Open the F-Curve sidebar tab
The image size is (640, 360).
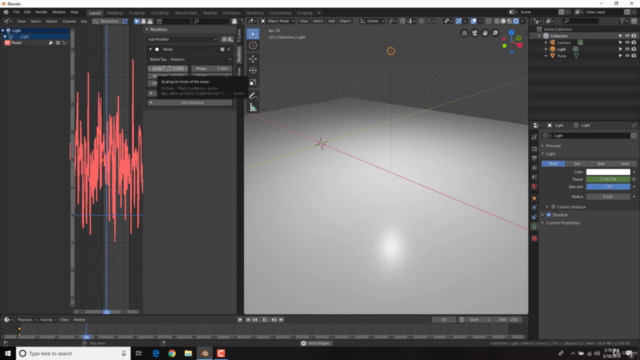point(239,35)
